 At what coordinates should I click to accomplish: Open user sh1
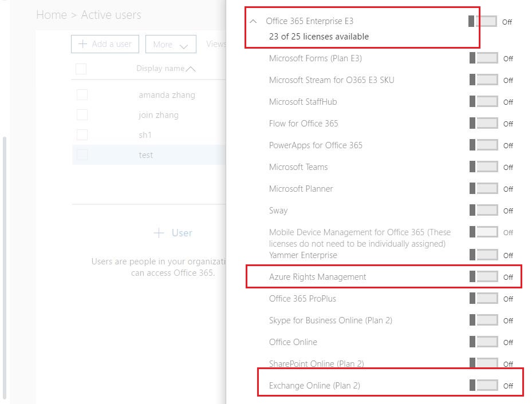coord(145,135)
